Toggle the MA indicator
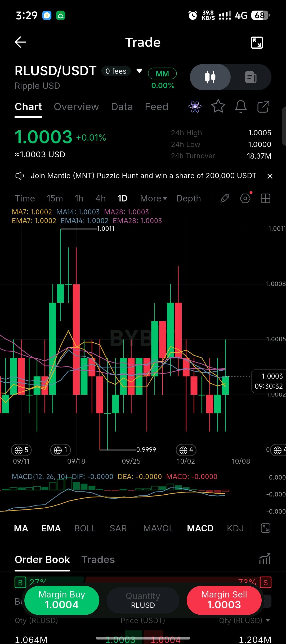286x644 pixels. (x=21, y=528)
